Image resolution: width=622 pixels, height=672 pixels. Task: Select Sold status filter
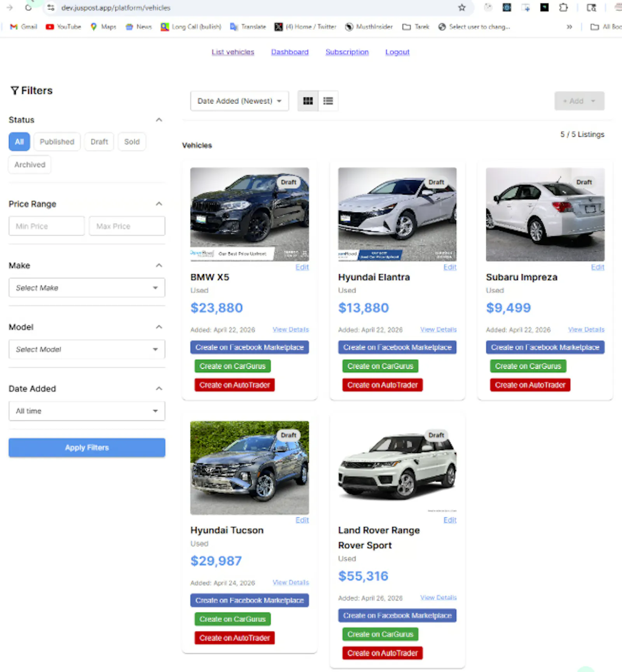point(132,142)
